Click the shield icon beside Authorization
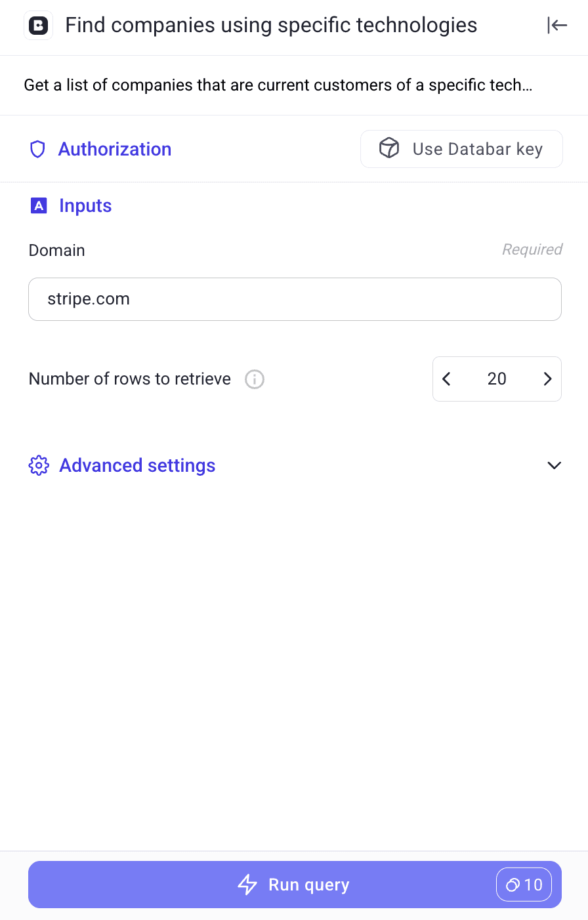The width and height of the screenshot is (588, 920). [37, 149]
